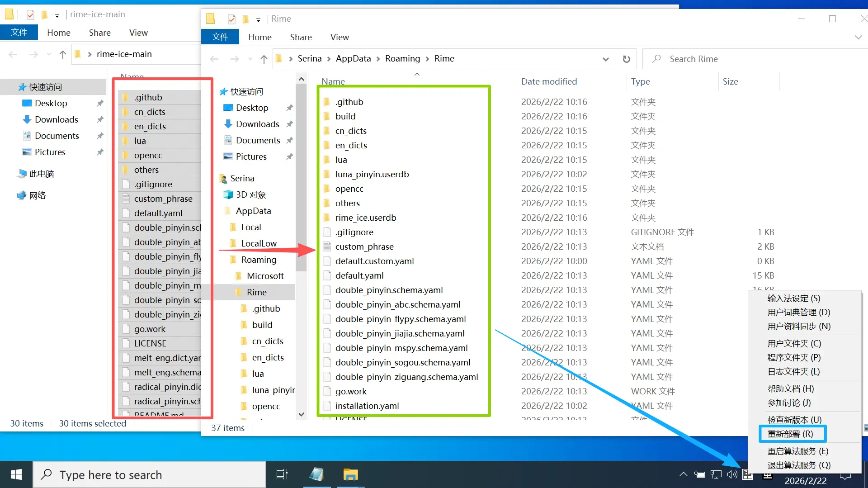The height and width of the screenshot is (488, 868).
Task: Expand the address bar history dropdown
Action: [606, 59]
